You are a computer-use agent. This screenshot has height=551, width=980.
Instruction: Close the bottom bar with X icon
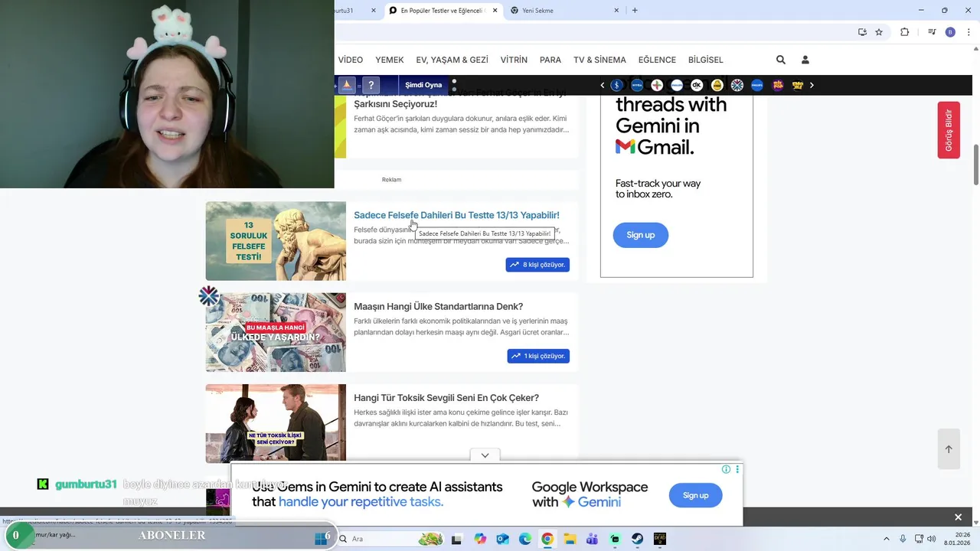coord(958,517)
